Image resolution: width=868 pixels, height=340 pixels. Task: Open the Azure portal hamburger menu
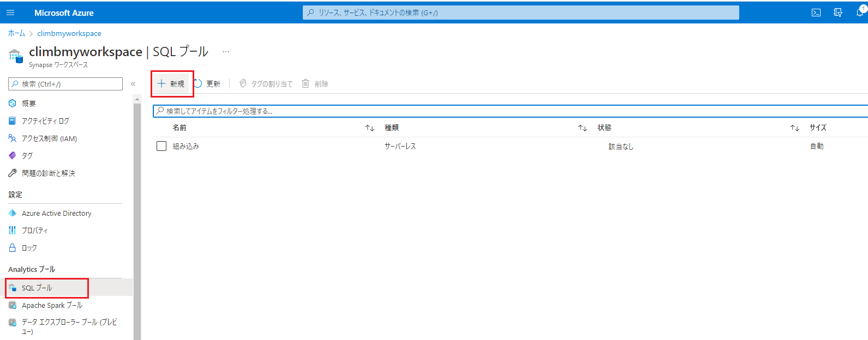pos(10,13)
